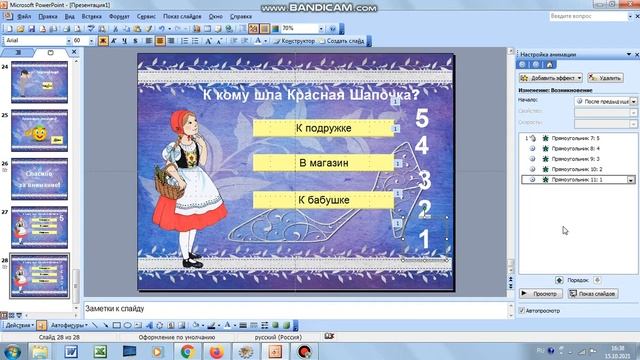Open the task pane home icon
This screenshot has height=360, width=640.
[549, 64]
